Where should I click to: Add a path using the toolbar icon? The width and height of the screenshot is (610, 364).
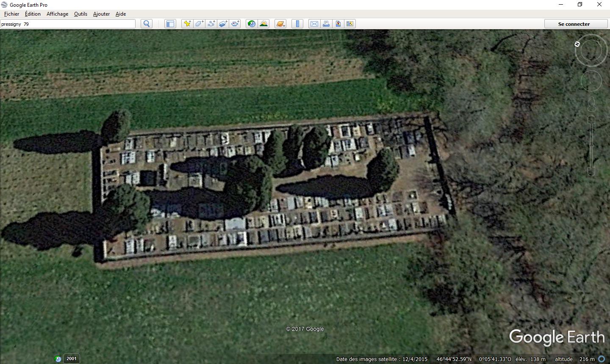[211, 24]
